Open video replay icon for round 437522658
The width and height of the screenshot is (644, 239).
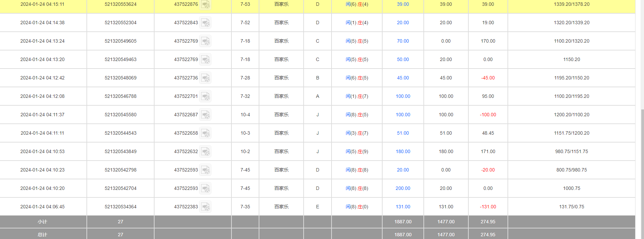click(205, 133)
